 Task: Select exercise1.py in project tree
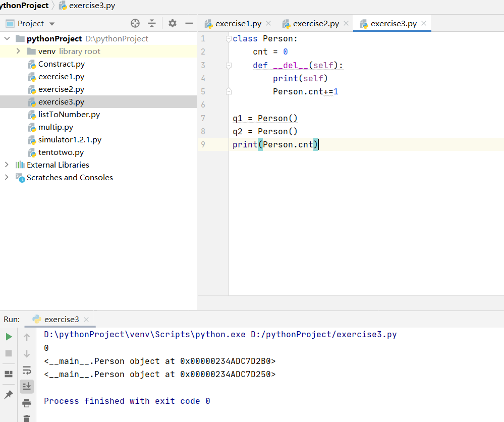[61, 77]
